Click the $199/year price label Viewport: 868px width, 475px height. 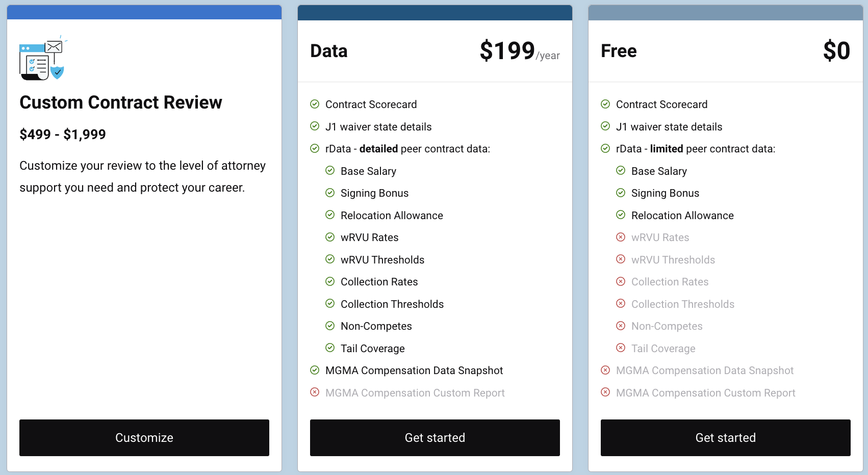point(519,51)
